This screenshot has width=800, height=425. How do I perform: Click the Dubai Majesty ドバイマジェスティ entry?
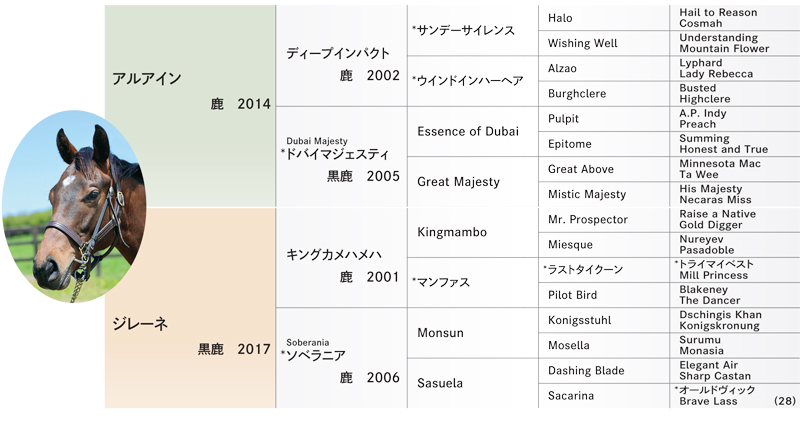pos(342,157)
